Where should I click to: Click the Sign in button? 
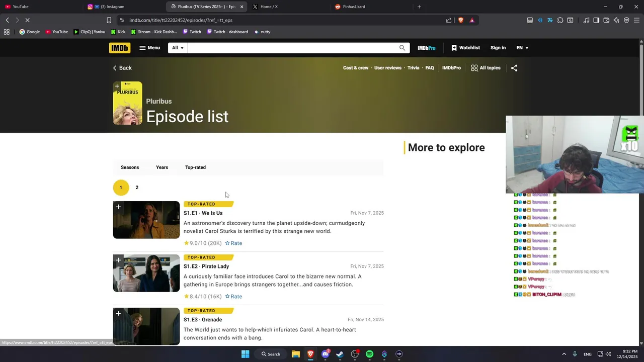(498, 48)
